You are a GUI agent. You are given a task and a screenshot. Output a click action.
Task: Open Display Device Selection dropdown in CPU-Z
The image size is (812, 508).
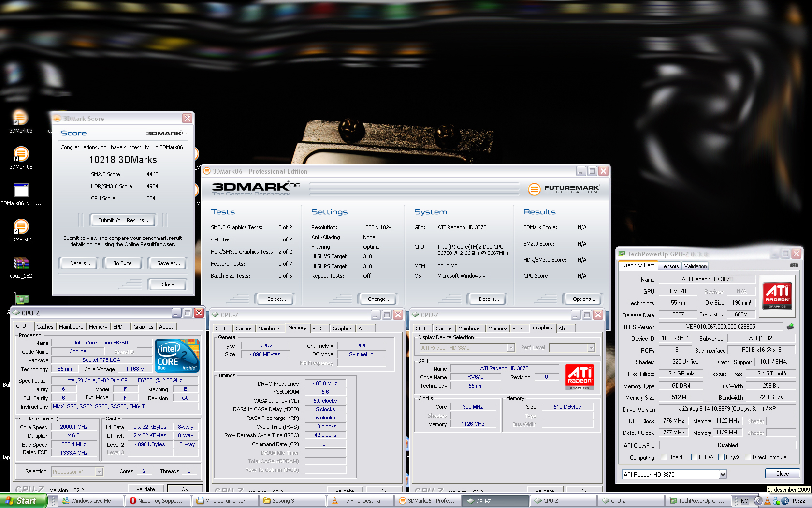(x=511, y=348)
